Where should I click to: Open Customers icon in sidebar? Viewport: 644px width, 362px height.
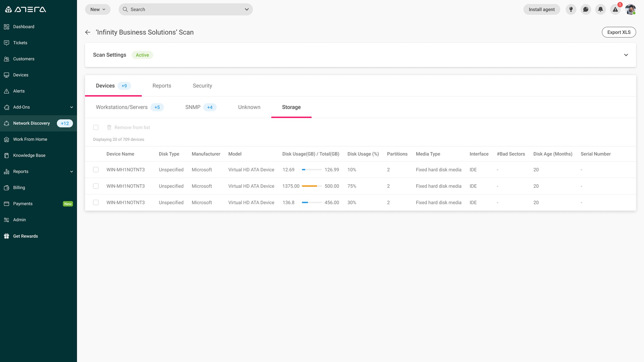click(x=6, y=59)
